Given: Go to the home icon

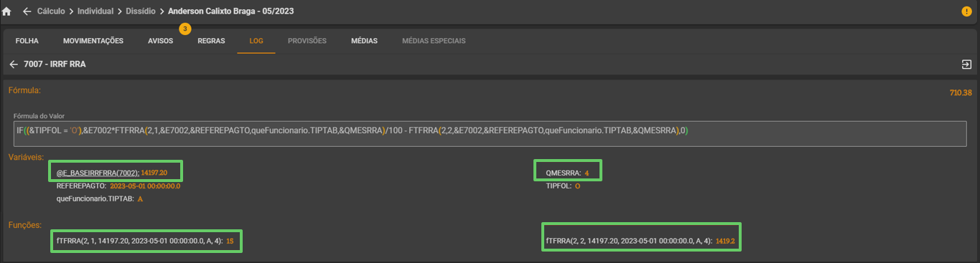Looking at the screenshot, I should (6, 11).
